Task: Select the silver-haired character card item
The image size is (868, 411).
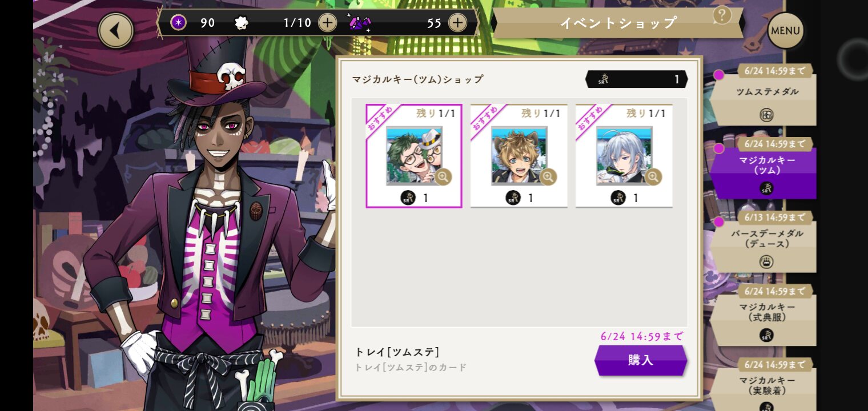Action: [624, 156]
